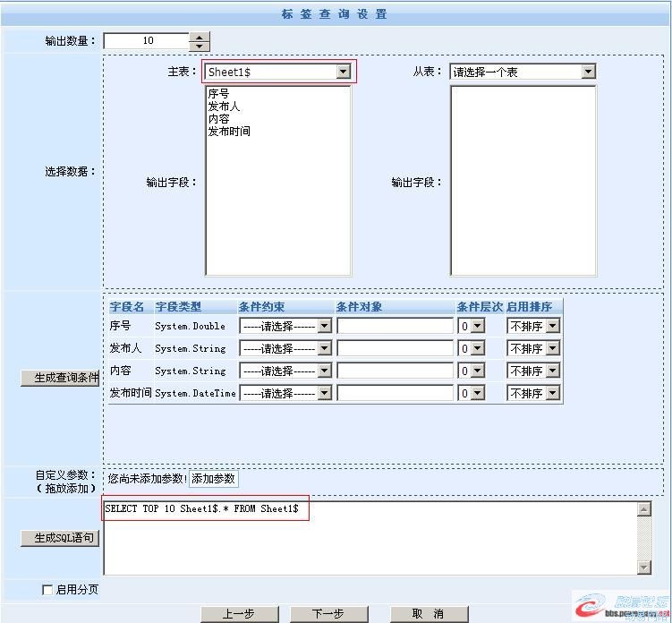Image resolution: width=672 pixels, height=623 pixels.
Task: Open condition level dropdown for 序号
Action: pyautogui.click(x=477, y=326)
